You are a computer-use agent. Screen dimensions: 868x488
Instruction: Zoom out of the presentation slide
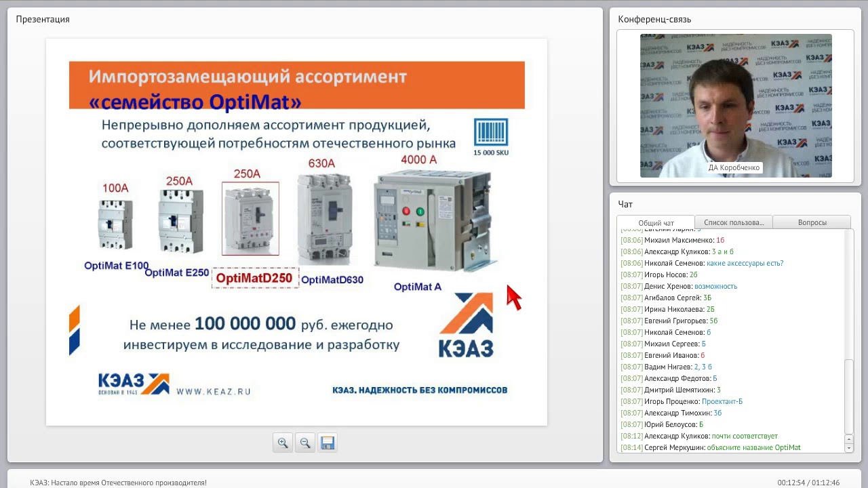[x=305, y=443]
